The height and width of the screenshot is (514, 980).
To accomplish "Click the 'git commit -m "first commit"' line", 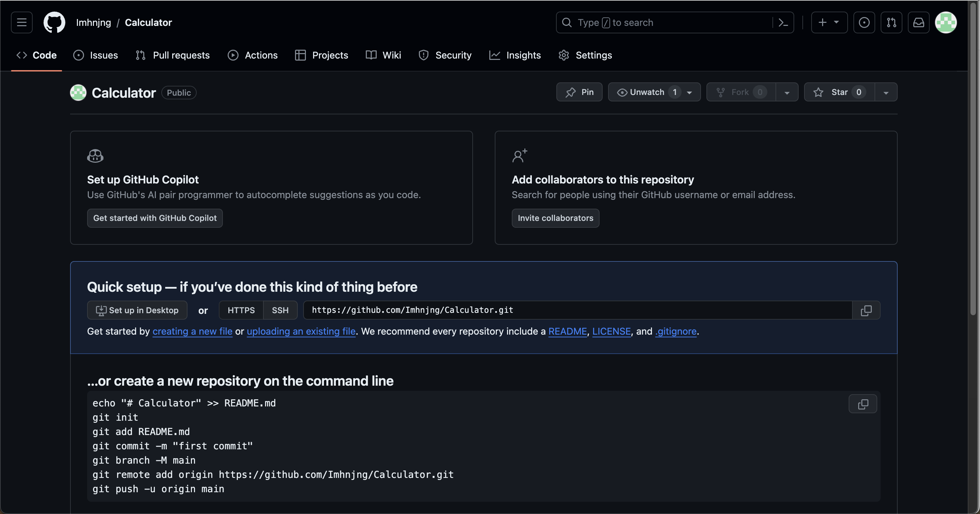I will [x=173, y=446].
